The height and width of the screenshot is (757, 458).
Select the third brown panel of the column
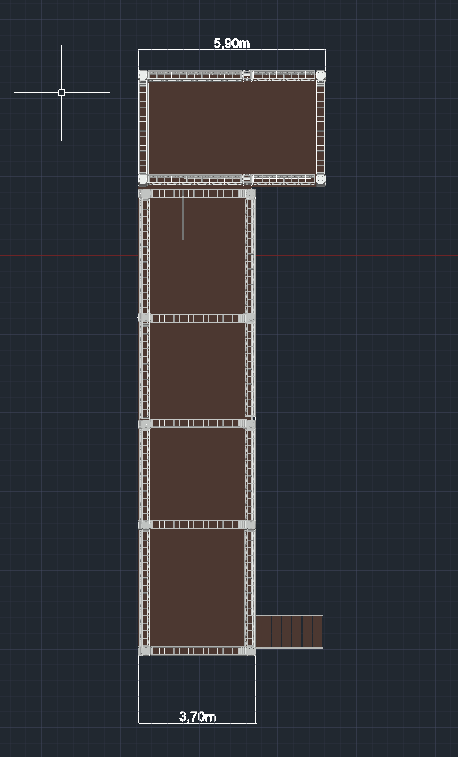[x=197, y=474]
